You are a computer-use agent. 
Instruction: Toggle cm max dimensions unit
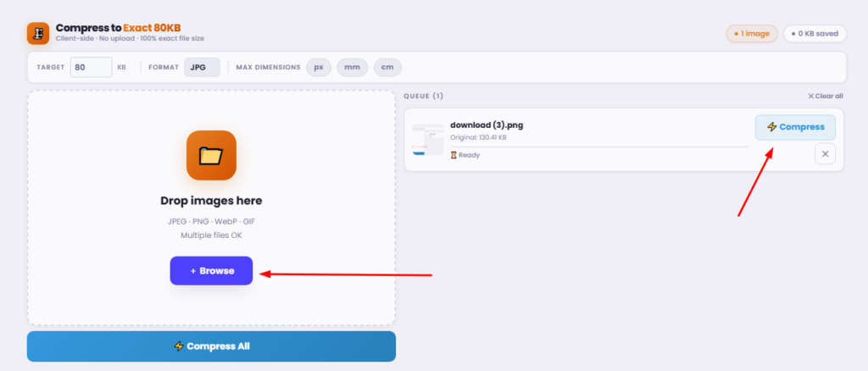[x=387, y=68]
